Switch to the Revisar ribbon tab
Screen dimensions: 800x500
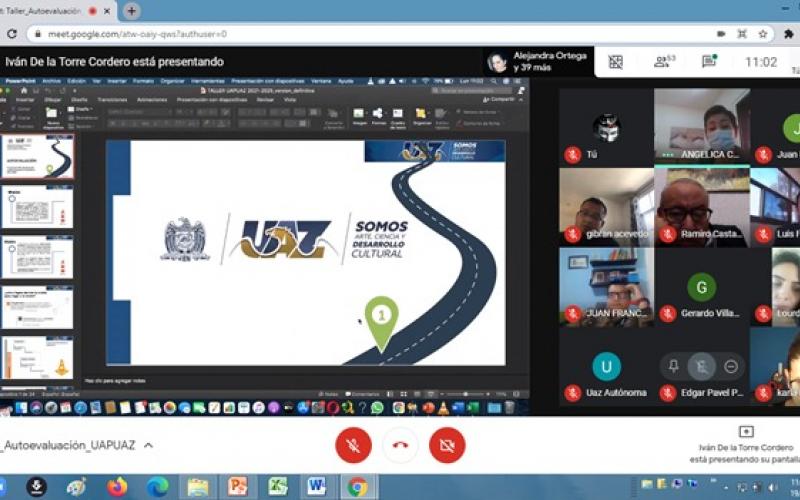tap(265, 99)
